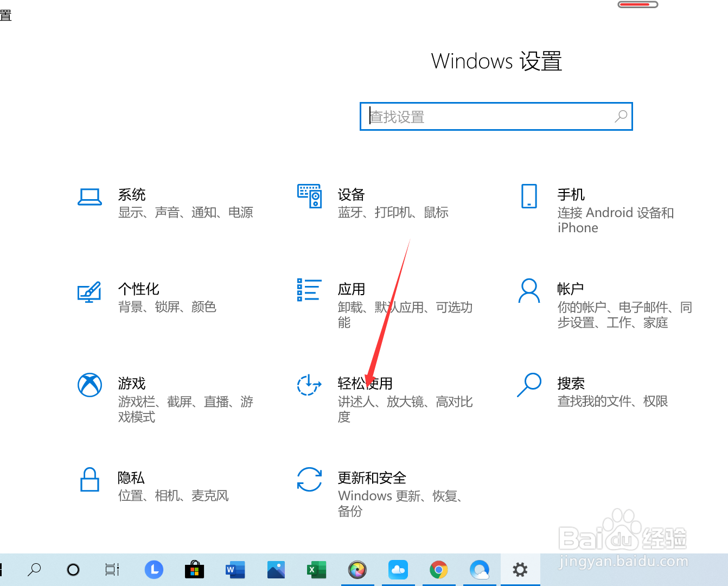This screenshot has width=728, height=586.
Task: Open taskbar search magnifier icon
Action: [34, 570]
